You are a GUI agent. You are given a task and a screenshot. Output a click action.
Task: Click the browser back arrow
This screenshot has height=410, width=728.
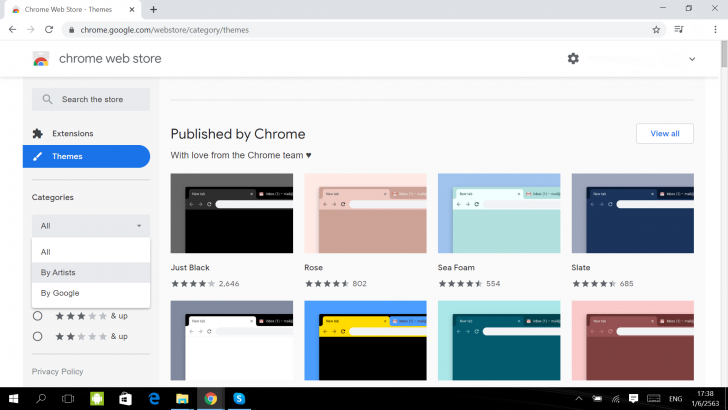[13, 30]
